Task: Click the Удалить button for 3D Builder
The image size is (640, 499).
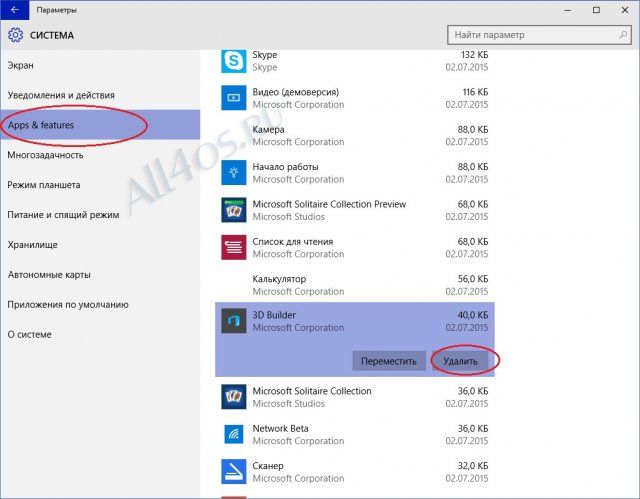Action: [x=460, y=361]
